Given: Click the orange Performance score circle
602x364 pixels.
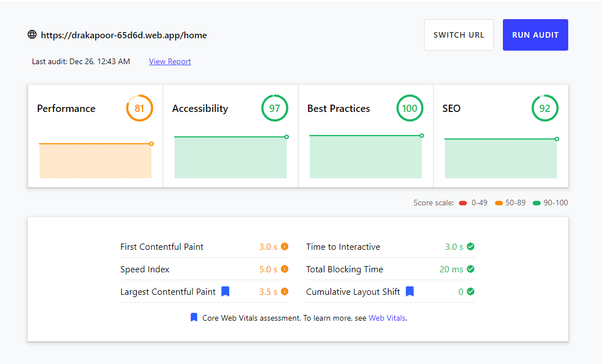Looking at the screenshot, I should coord(140,108).
